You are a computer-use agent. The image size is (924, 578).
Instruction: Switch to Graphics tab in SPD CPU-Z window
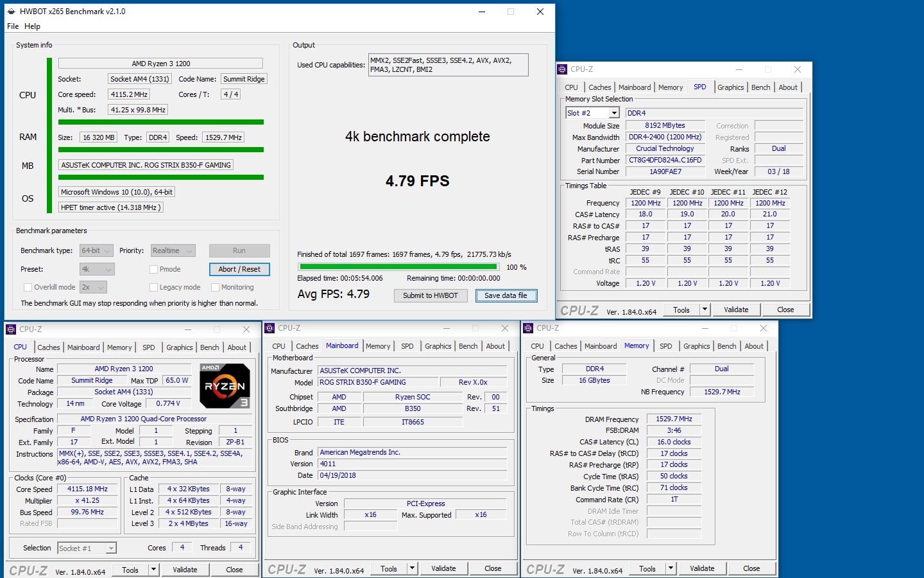731,87
